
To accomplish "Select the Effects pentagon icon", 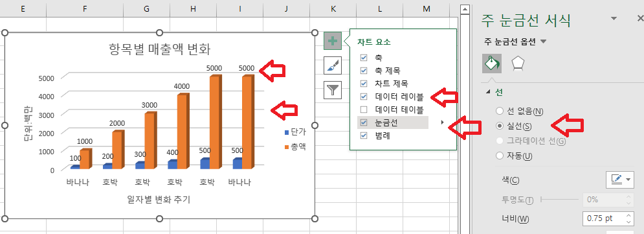I will click(x=518, y=64).
